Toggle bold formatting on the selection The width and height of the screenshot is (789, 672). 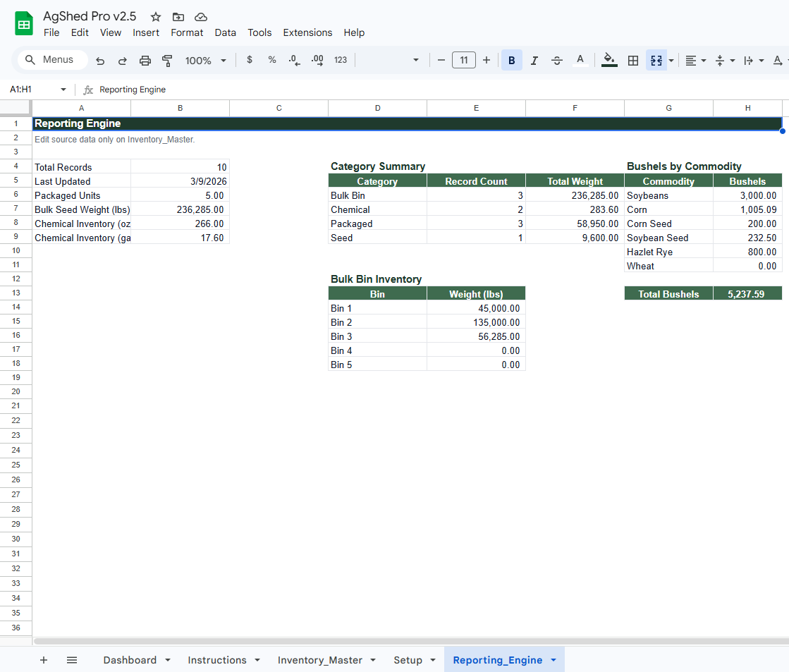[x=511, y=60]
